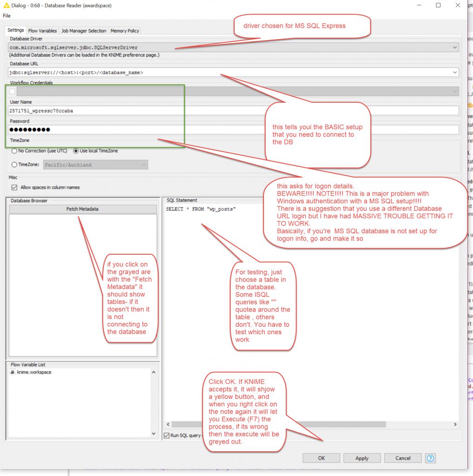473x476 pixels.
Task: Click the blue help question mark icon
Action: tap(430, 458)
